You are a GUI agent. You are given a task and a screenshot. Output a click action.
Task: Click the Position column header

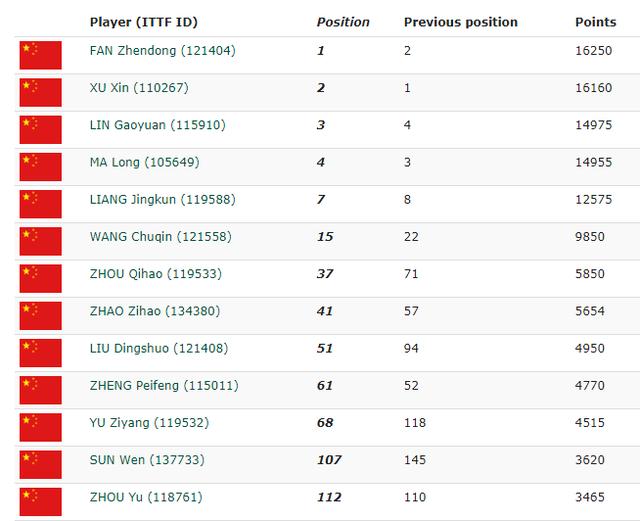[x=343, y=22]
